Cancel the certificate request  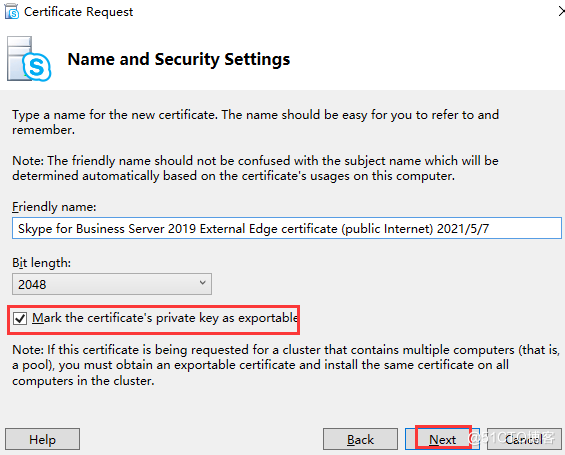click(524, 439)
